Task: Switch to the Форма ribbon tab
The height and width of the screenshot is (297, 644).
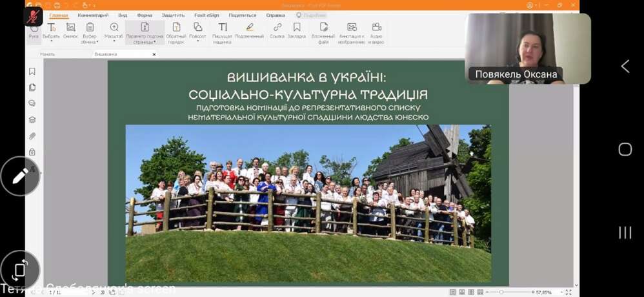Action: click(145, 15)
